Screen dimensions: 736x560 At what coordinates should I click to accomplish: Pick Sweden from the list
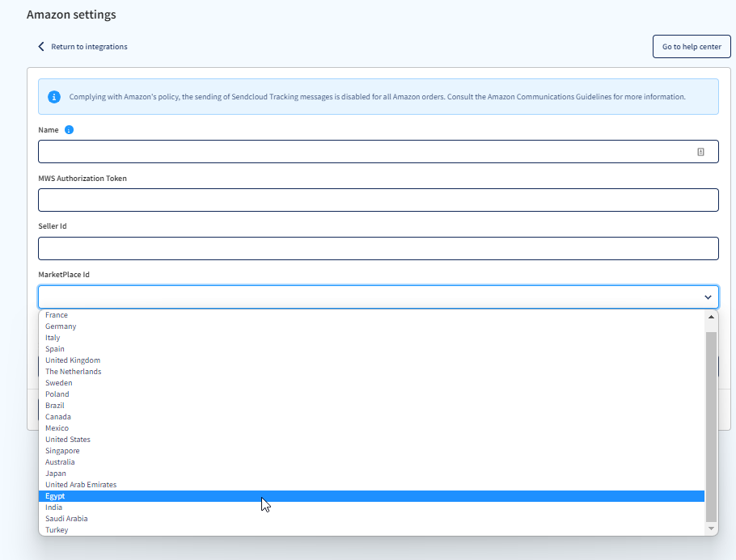coord(372,383)
